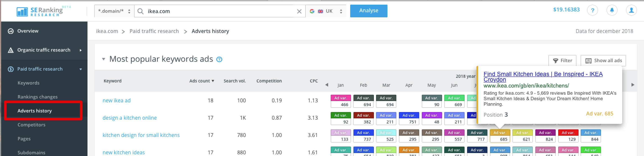This screenshot has height=156, width=644.
Task: Click the Jan month column header
Action: tap(340, 85)
